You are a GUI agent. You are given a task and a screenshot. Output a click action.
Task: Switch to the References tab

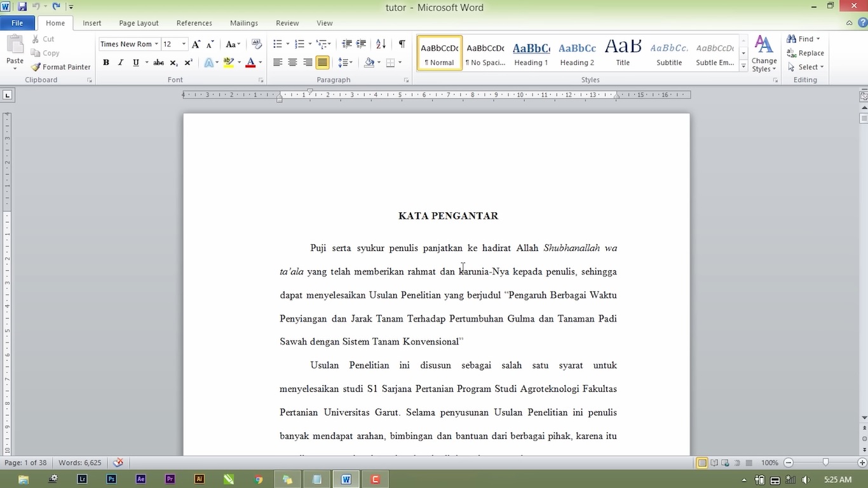click(x=194, y=23)
